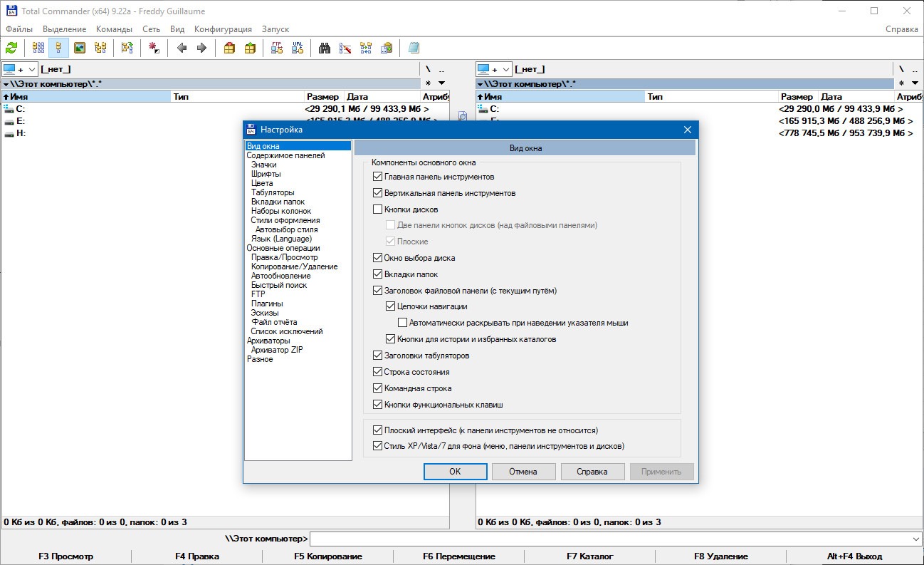Open the notepad icon in toolbar
The height and width of the screenshot is (565, 924).
click(x=414, y=48)
